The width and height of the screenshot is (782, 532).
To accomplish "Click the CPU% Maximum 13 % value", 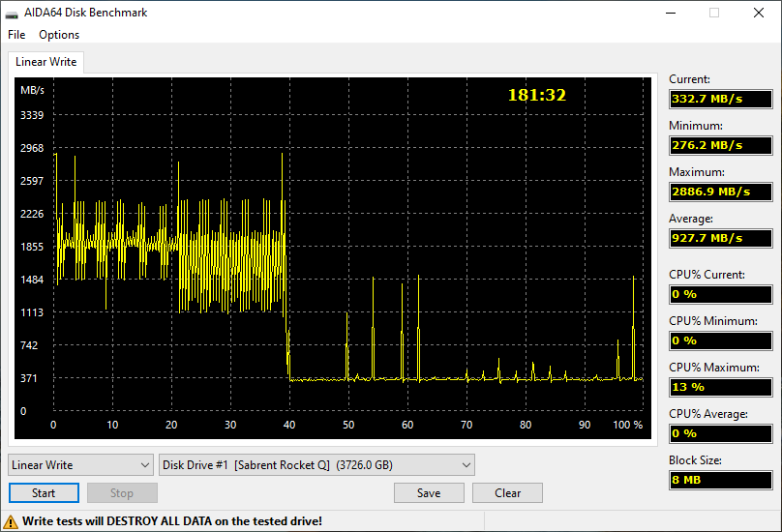I will (721, 387).
